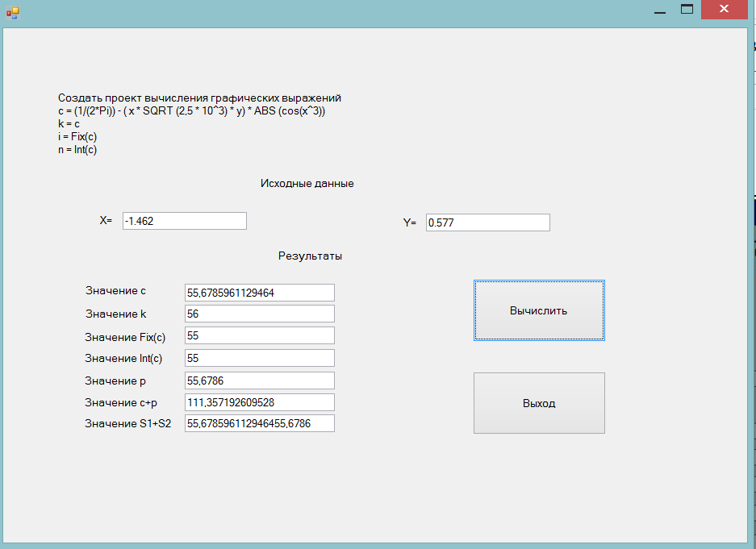Click the 'n = Int(c)' line
Viewport: 756px width, 549px height.
(x=77, y=150)
